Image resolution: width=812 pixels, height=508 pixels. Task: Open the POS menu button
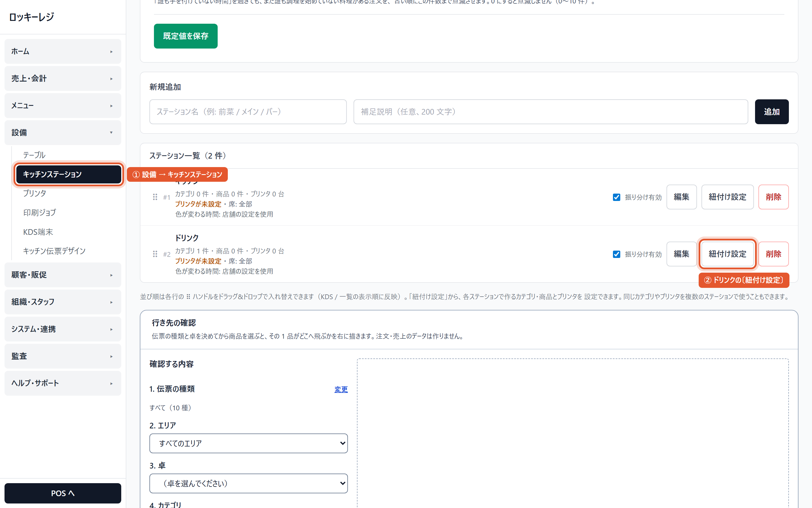tap(63, 493)
